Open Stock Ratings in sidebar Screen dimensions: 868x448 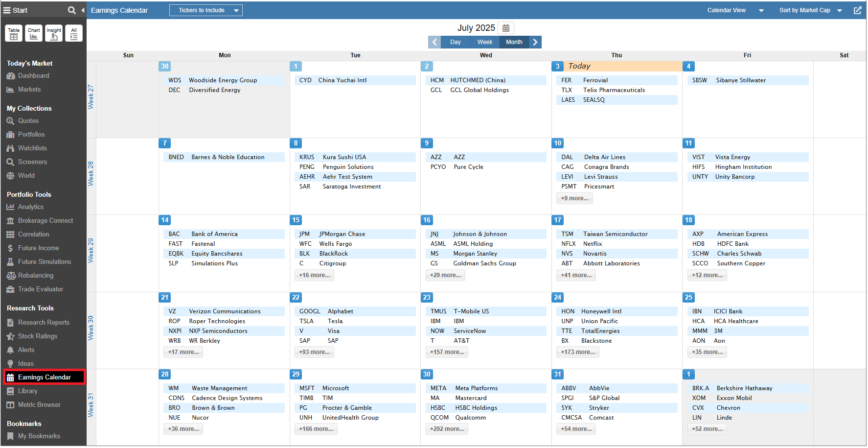tap(38, 336)
